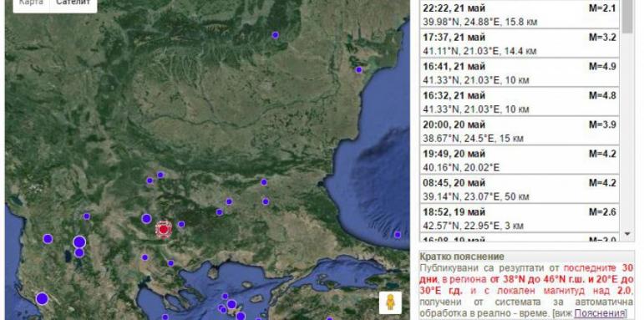The image size is (644, 320).
Task: Select the 16:41, 21 май M=4.9 entry
Action: (520, 73)
